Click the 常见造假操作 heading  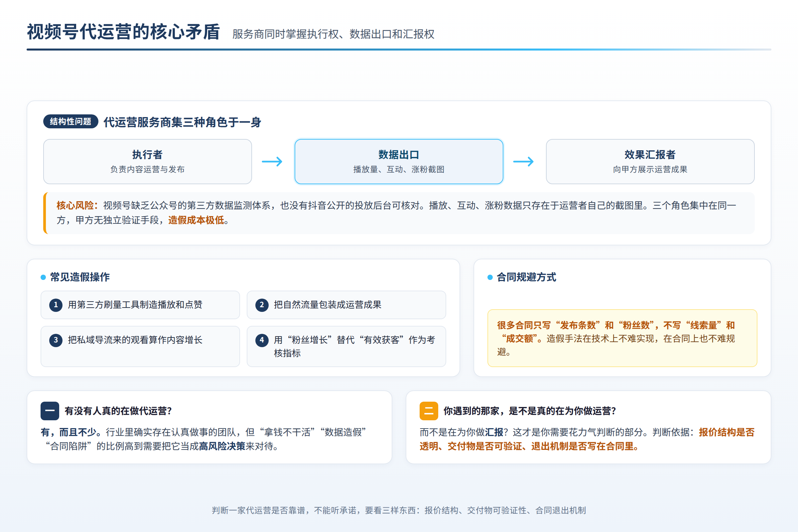coord(80,277)
